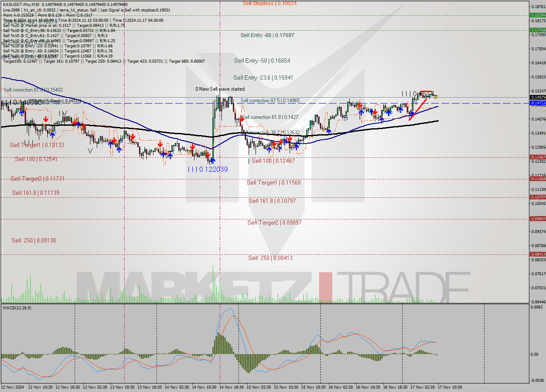Click 'Sell 100 | 0.12541' label
546x392 pixels.
[36, 159]
